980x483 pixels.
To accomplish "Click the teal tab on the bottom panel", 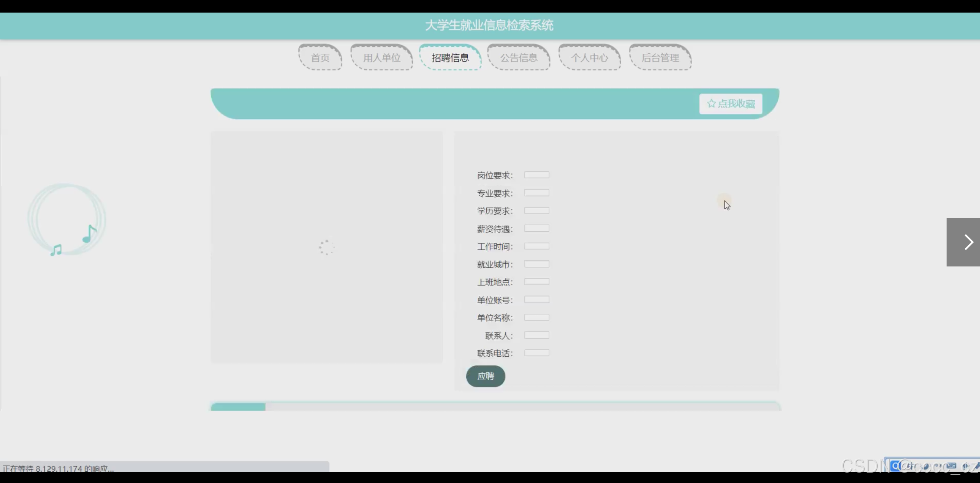I will coord(238,407).
